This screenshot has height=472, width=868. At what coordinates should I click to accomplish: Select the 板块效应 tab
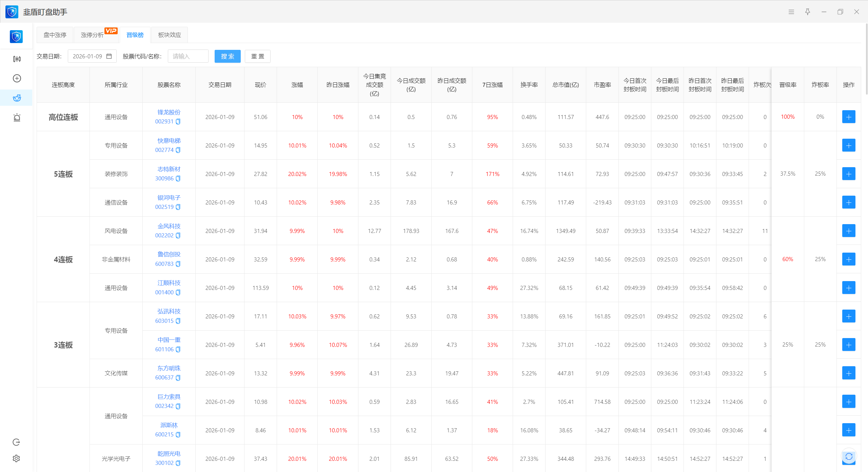tap(170, 35)
